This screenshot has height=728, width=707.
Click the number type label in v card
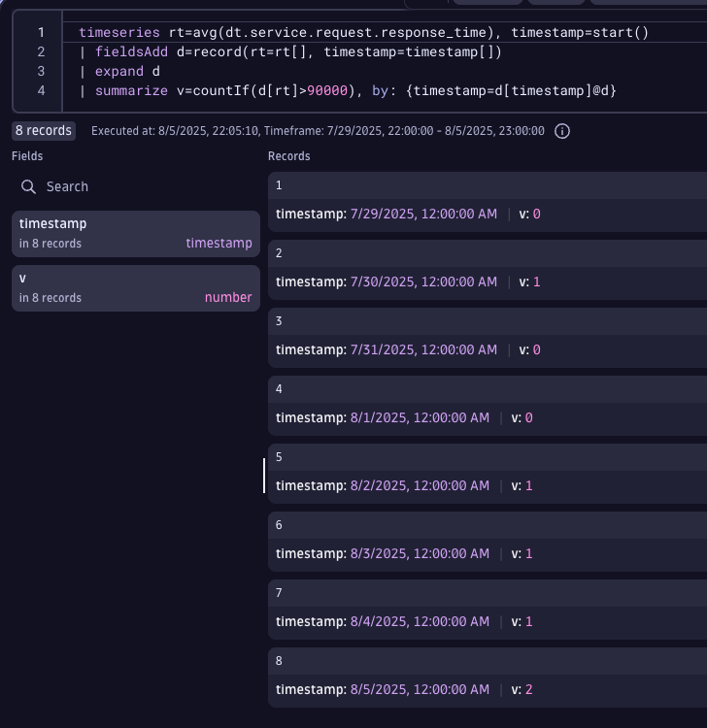click(228, 297)
